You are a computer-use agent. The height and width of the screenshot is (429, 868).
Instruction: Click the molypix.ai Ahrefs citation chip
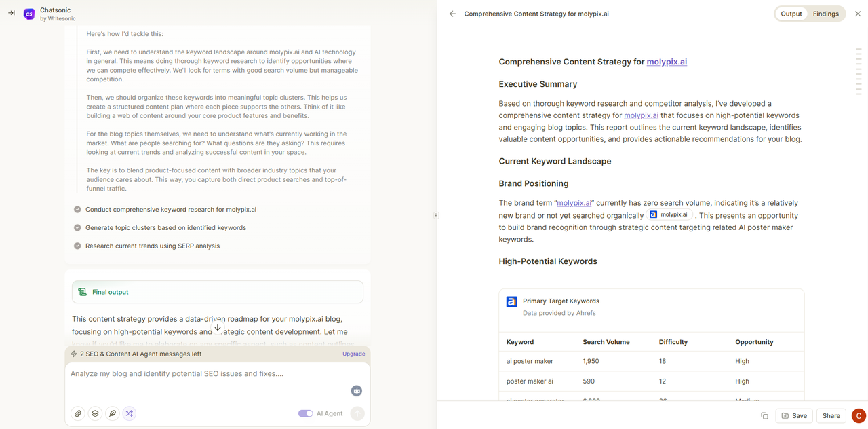(x=669, y=214)
